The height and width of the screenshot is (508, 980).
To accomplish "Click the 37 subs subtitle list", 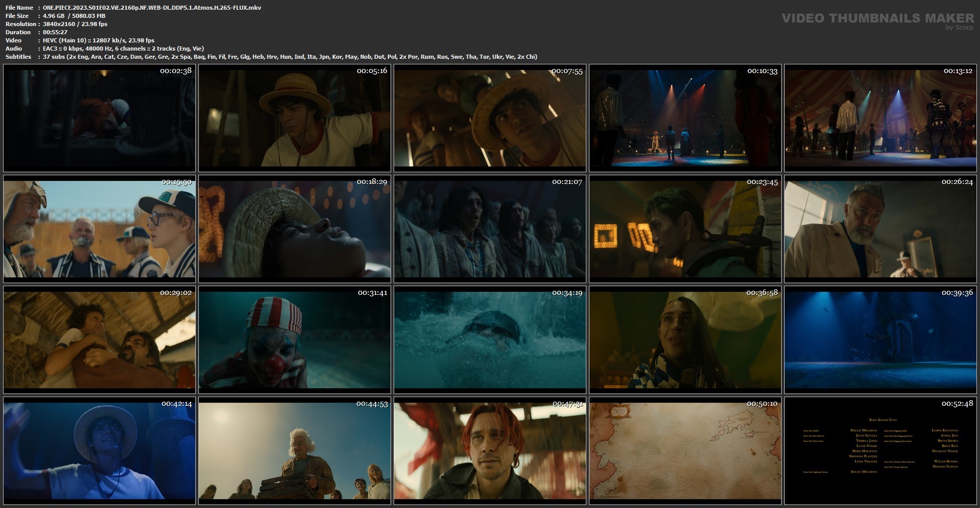I will click(290, 57).
